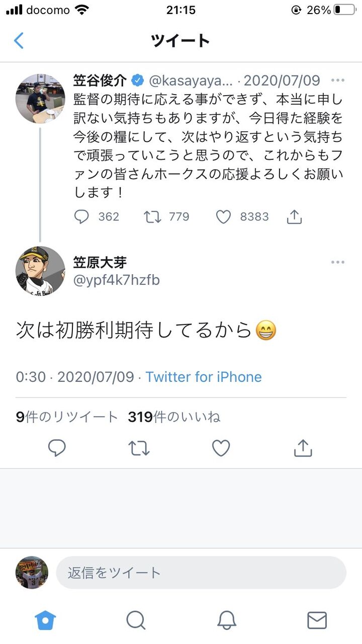
Task: Share 笠谷俊介's tweet via share icon
Action: click(294, 217)
